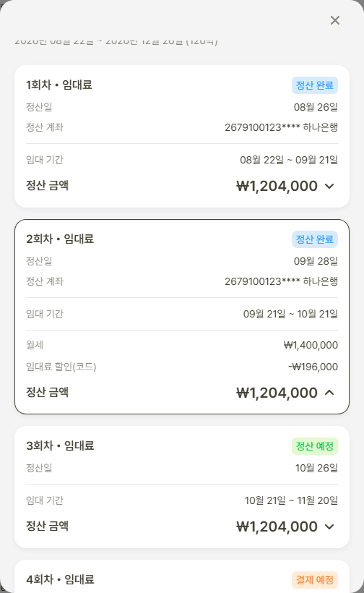Close the settlement details modal
Viewport: 364px width, 593px height.
[x=335, y=20]
